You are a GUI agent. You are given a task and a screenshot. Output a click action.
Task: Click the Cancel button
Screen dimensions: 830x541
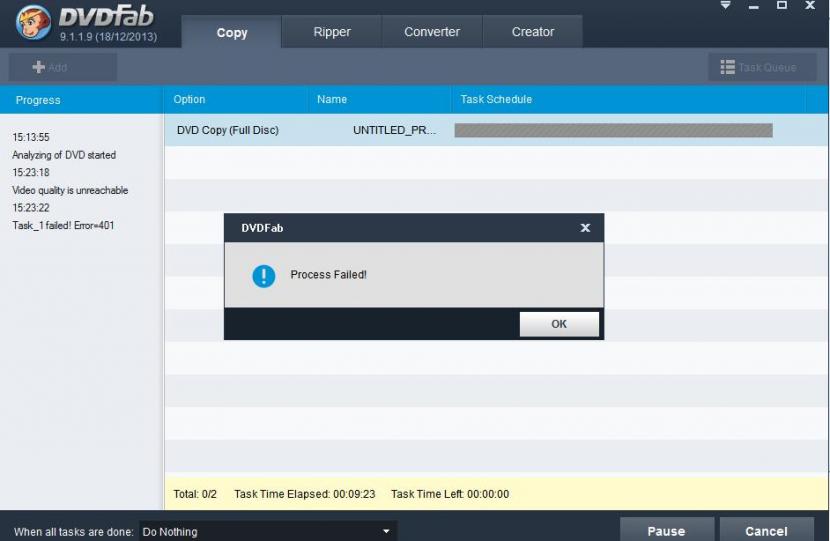[766, 530]
